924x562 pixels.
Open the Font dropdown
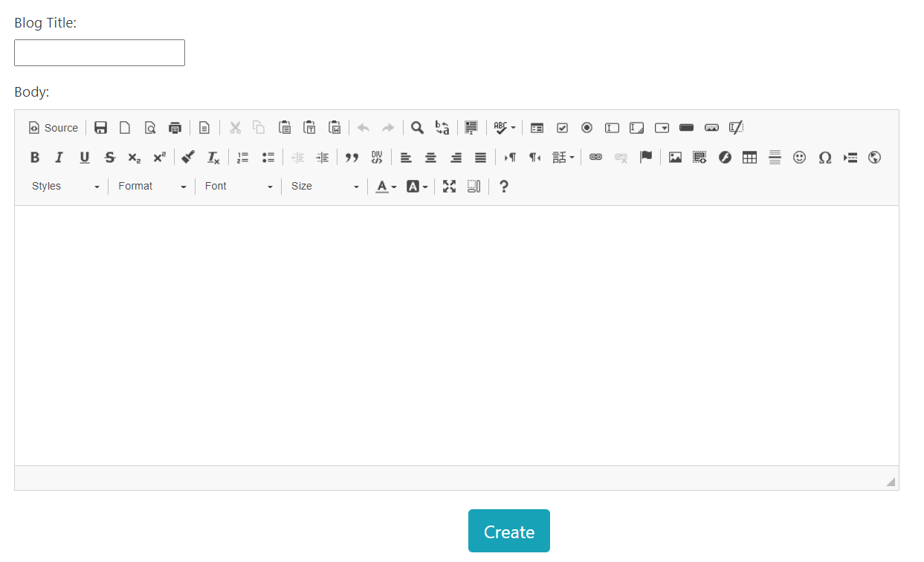point(238,186)
